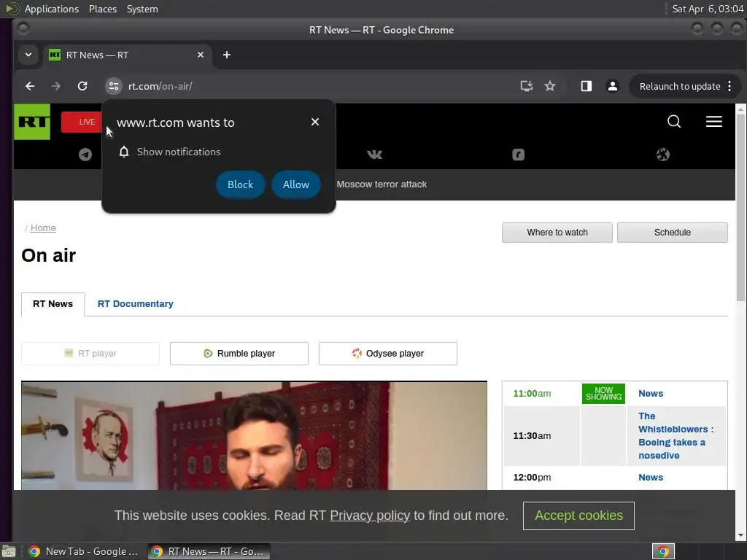Toggle the Chrome side panel
This screenshot has width=747, height=560.
(586, 86)
